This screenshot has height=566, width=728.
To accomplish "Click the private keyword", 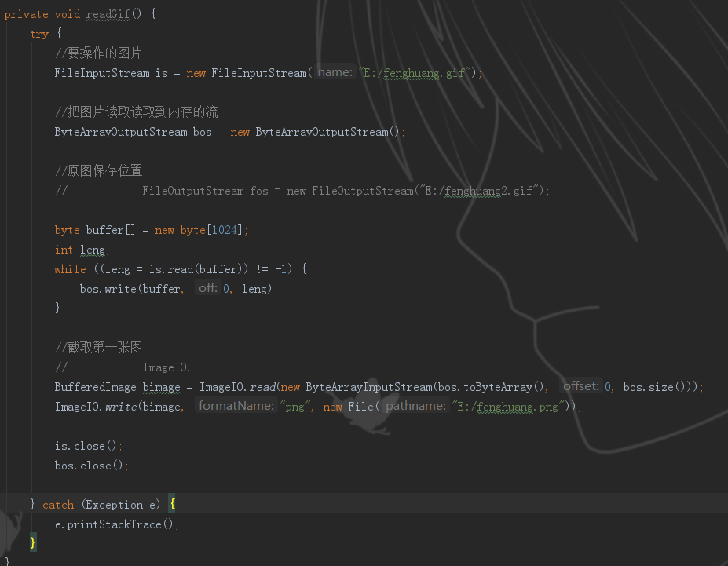I will click(x=26, y=14).
